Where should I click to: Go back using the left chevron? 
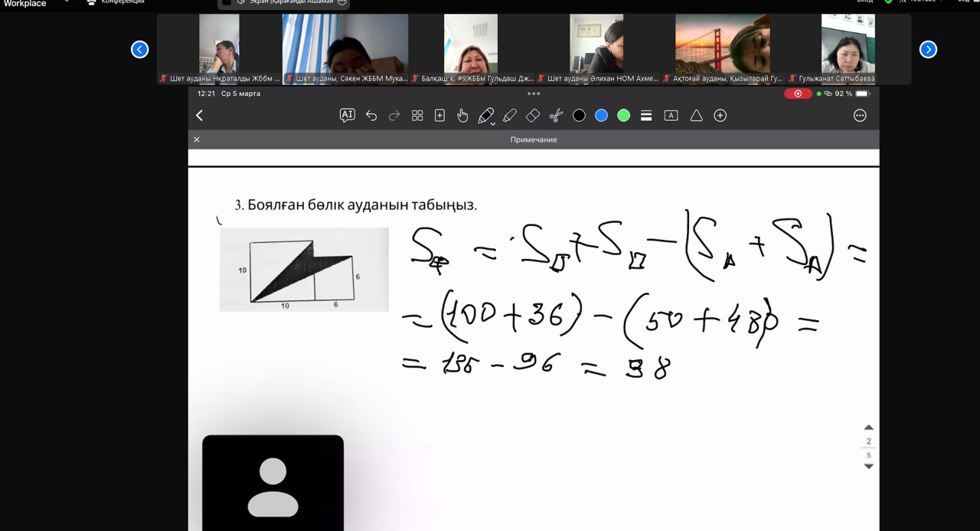(200, 116)
